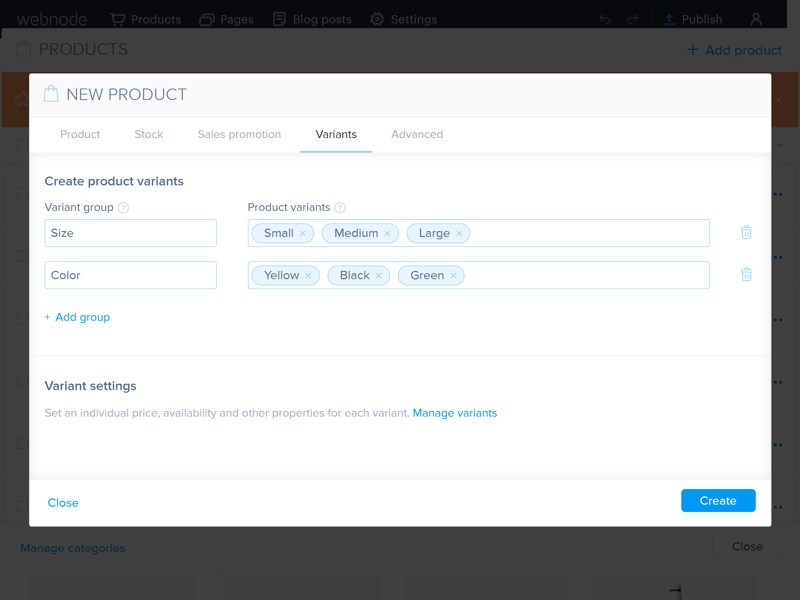Click the Create button
Image resolution: width=800 pixels, height=600 pixels.
pyautogui.click(x=718, y=501)
